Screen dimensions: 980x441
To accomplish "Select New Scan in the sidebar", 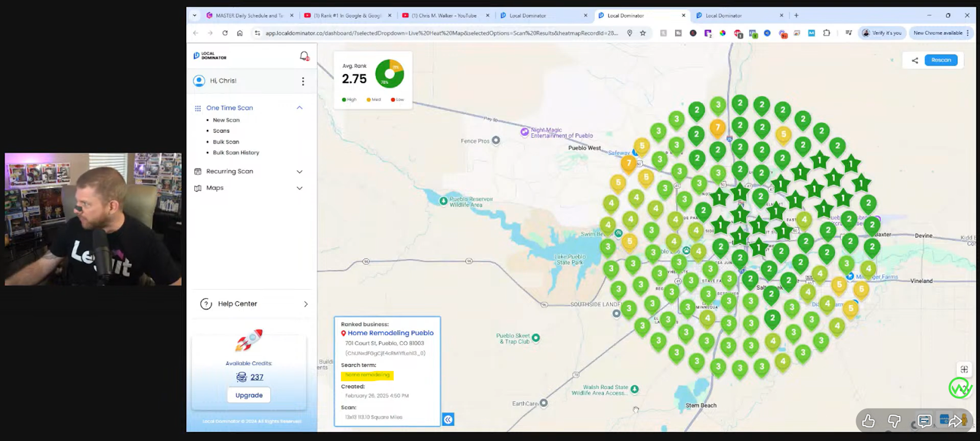I will pos(226,120).
